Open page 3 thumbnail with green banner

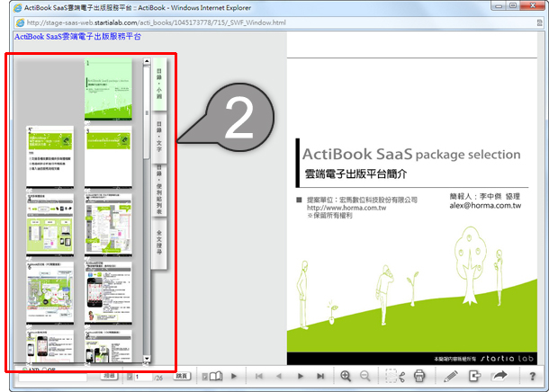(x=108, y=156)
